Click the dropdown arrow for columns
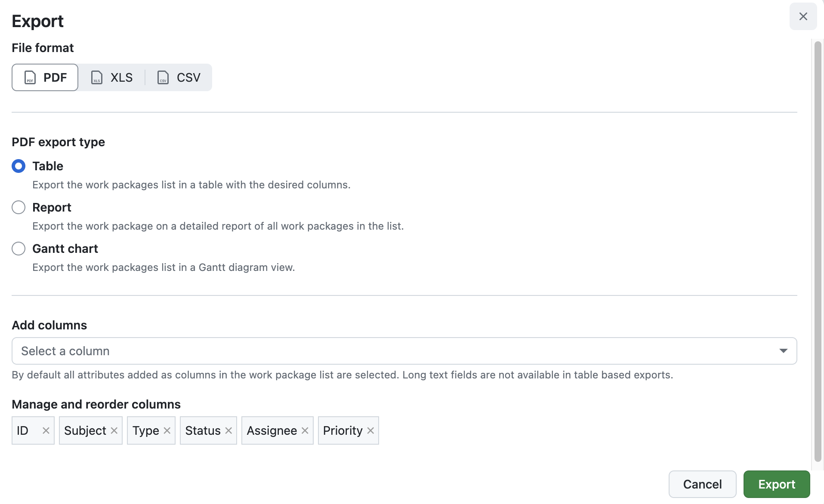This screenshot has height=504, width=824. 783,351
